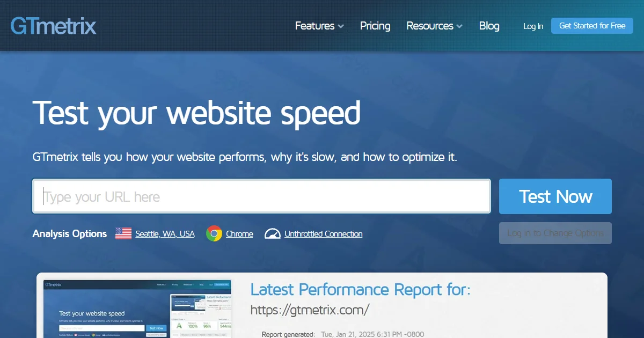Click the Chrome browser icon
The height and width of the screenshot is (338, 644).
pos(214,233)
